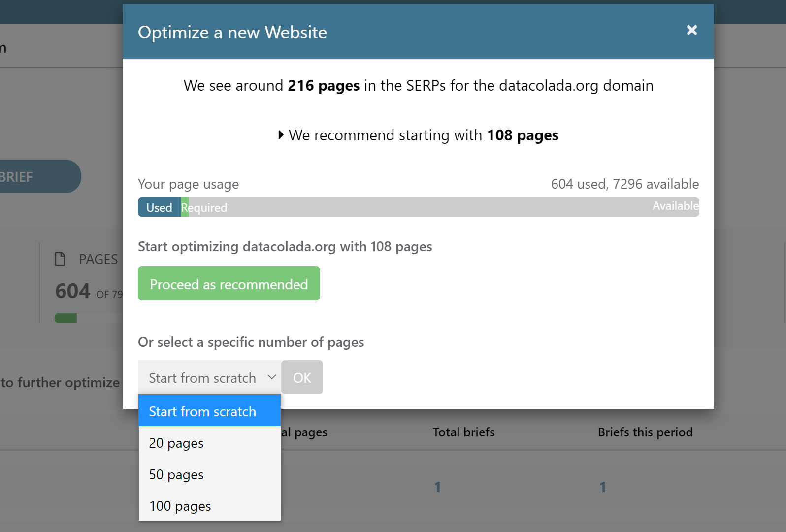
Task: Expand the recommendation details triangle
Action: (281, 135)
